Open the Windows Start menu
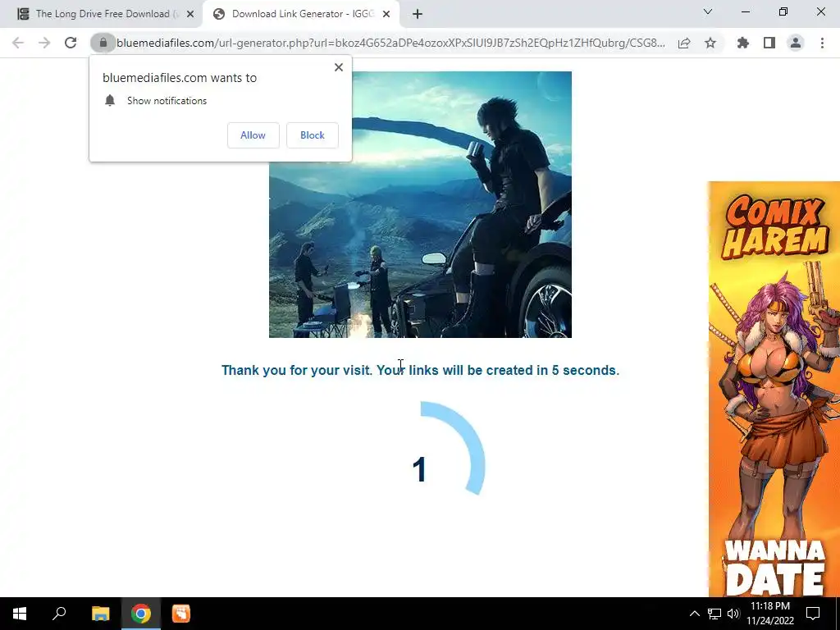Screen dimensions: 840x630 coord(20,614)
